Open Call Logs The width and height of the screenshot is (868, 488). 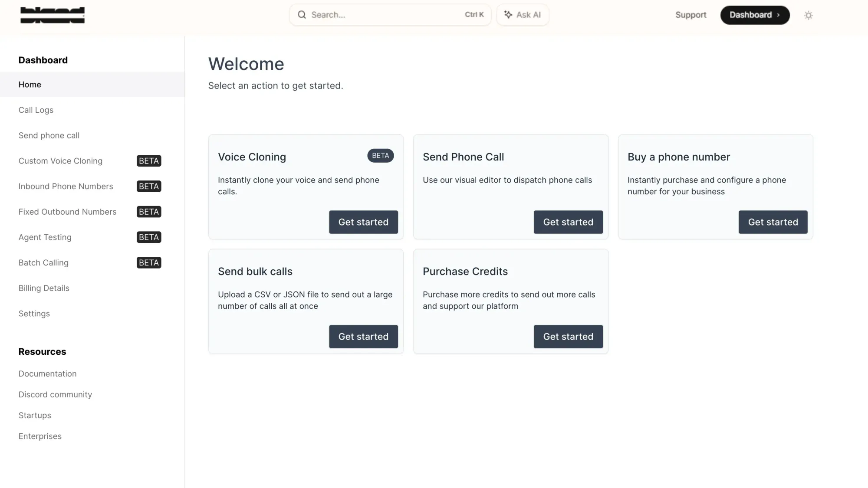click(x=36, y=110)
